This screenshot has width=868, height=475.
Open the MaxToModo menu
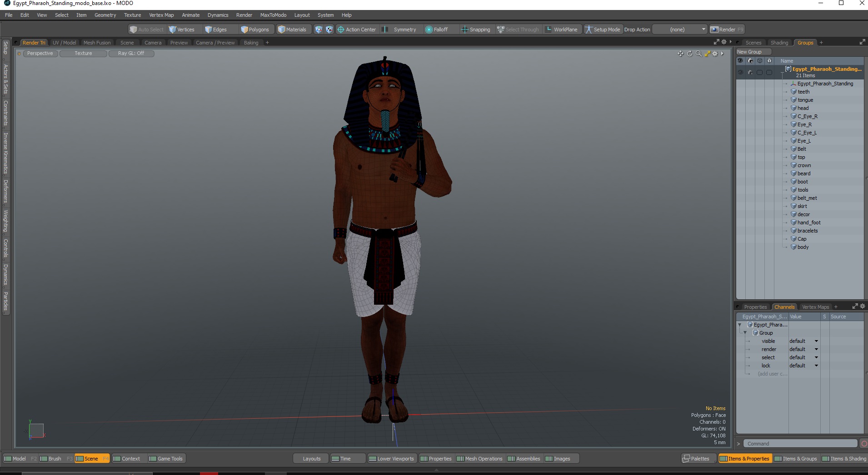click(273, 15)
